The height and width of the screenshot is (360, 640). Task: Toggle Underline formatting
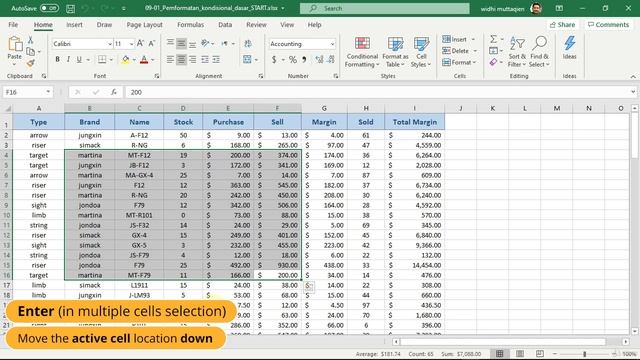click(x=79, y=60)
